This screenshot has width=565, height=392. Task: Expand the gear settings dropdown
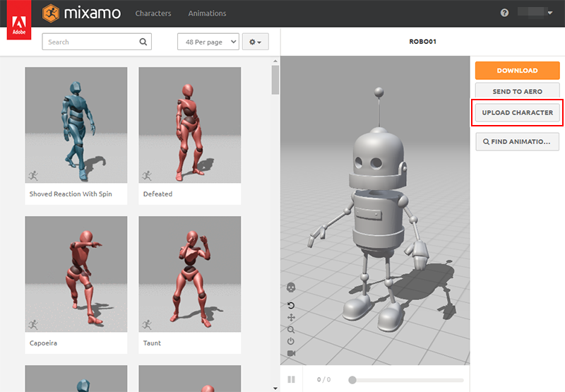(255, 42)
